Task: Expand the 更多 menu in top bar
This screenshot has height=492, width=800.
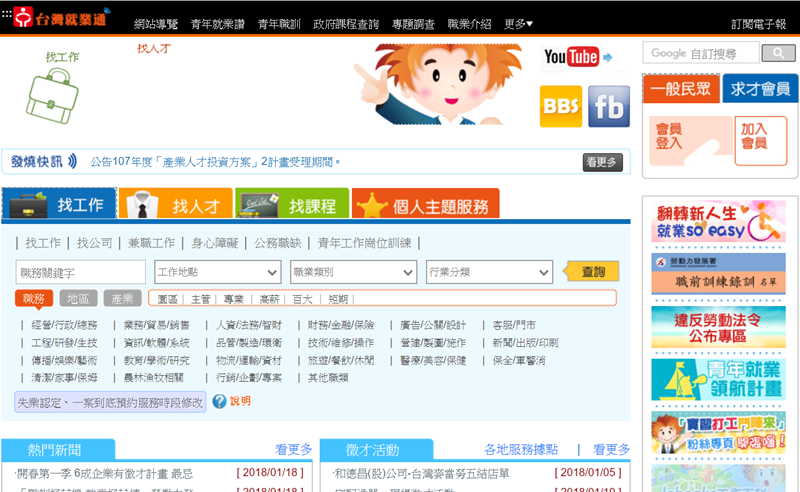Action: tap(518, 24)
